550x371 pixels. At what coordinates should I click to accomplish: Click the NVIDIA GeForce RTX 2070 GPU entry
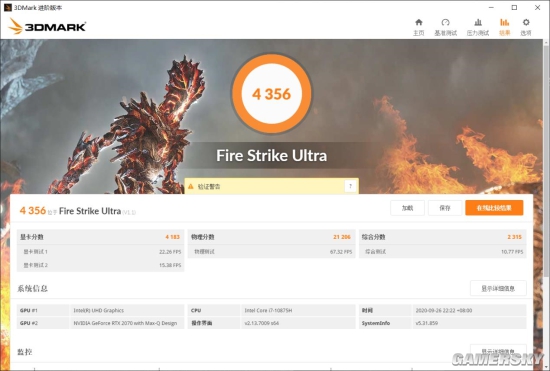tap(125, 323)
